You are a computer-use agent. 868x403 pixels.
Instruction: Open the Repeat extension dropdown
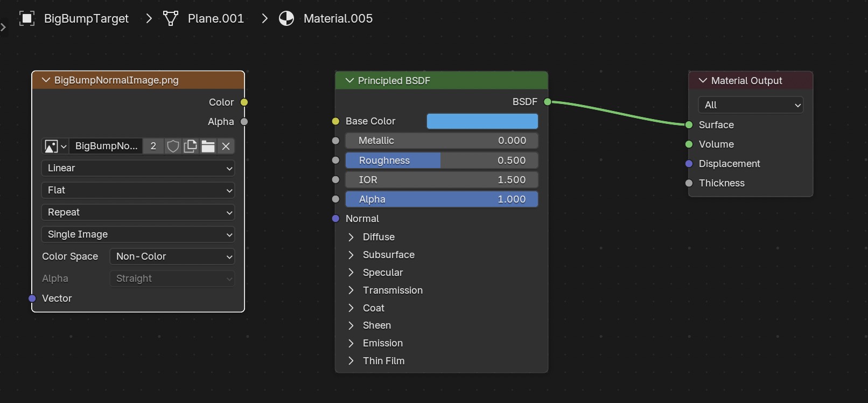pos(138,212)
